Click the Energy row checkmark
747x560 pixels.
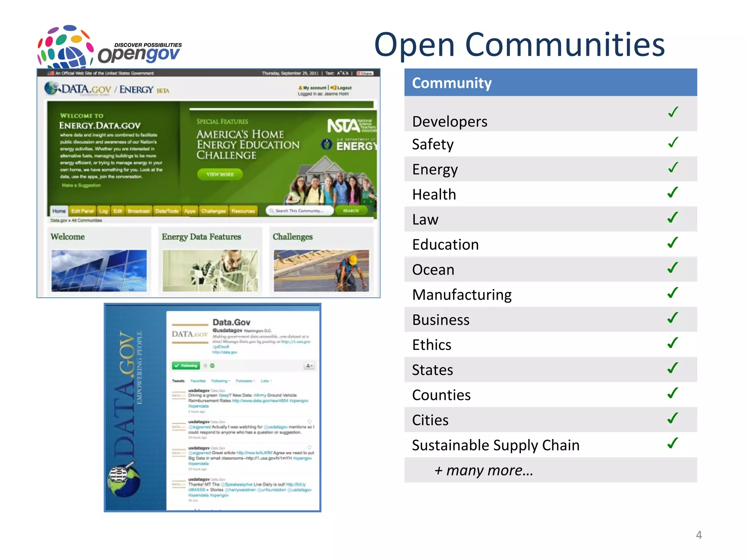[673, 168]
